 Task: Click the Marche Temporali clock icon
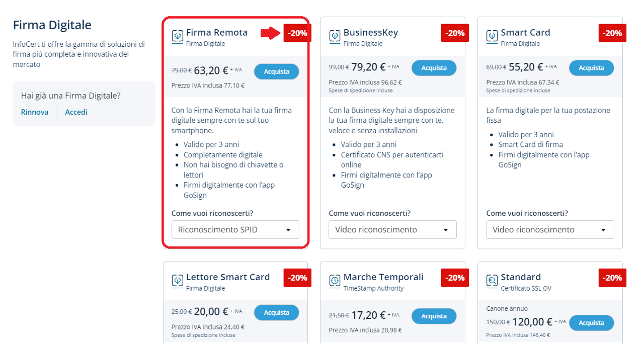pyautogui.click(x=335, y=280)
